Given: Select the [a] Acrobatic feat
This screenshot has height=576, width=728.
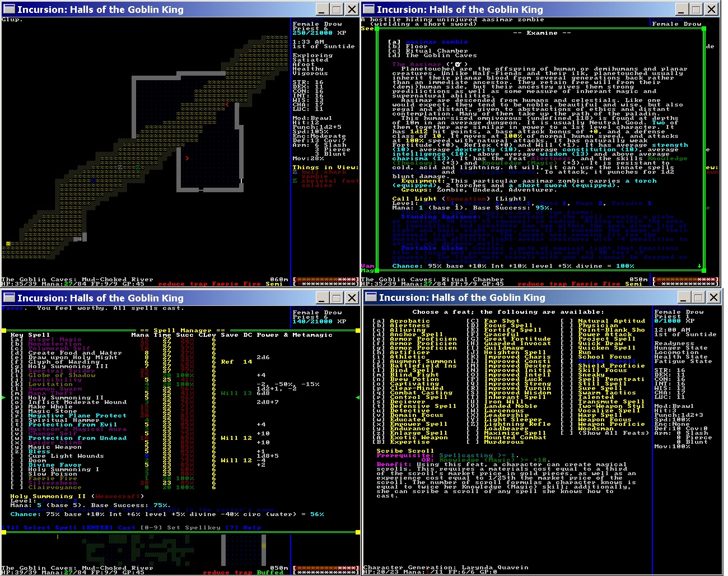Looking at the screenshot, I should [x=402, y=321].
